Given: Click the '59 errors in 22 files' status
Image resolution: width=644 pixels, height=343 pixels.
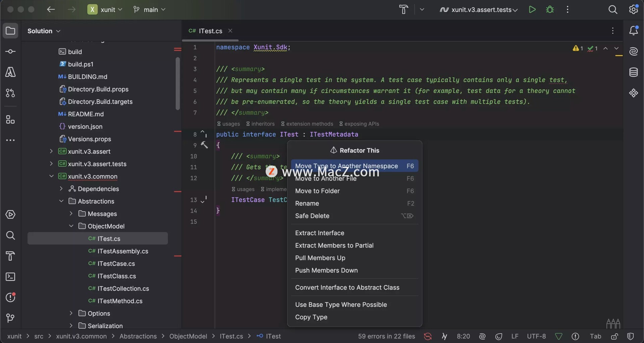Looking at the screenshot, I should (386, 336).
